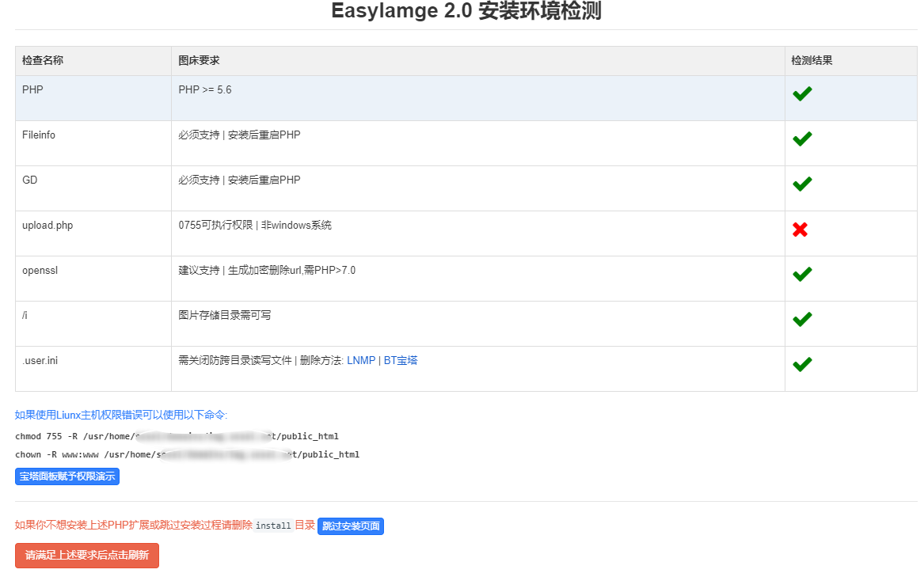
Task: Click the Fileinfo name cell
Action: (x=93, y=143)
